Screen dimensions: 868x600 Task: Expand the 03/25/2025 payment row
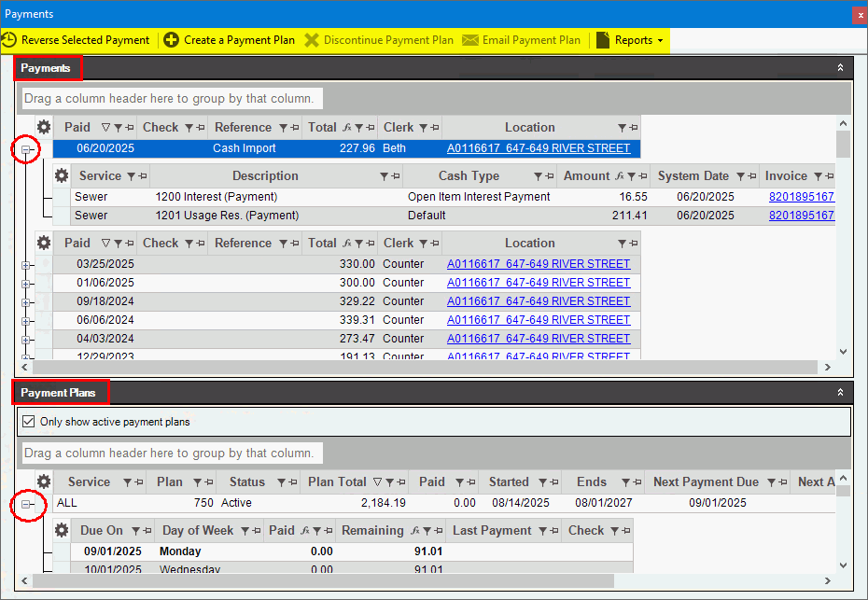27,264
